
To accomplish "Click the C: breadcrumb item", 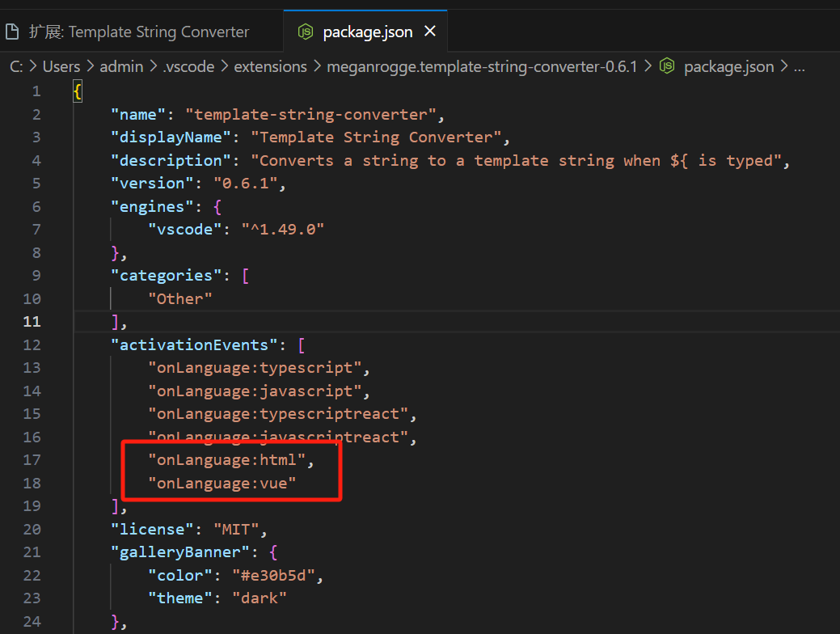I will [17, 66].
